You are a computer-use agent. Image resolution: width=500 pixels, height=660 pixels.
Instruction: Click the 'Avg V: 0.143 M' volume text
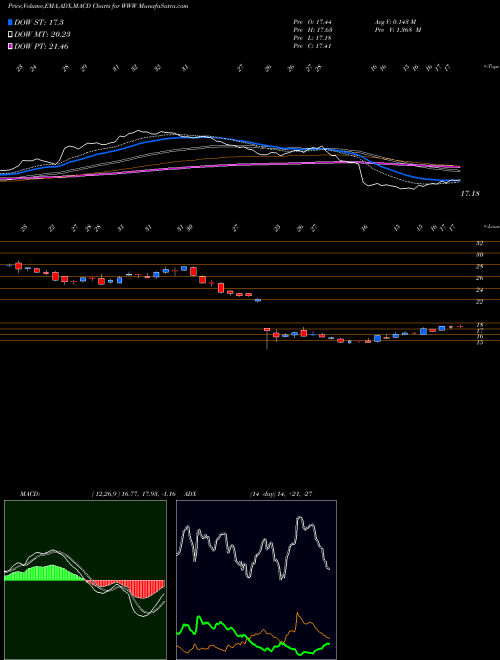(x=397, y=22)
